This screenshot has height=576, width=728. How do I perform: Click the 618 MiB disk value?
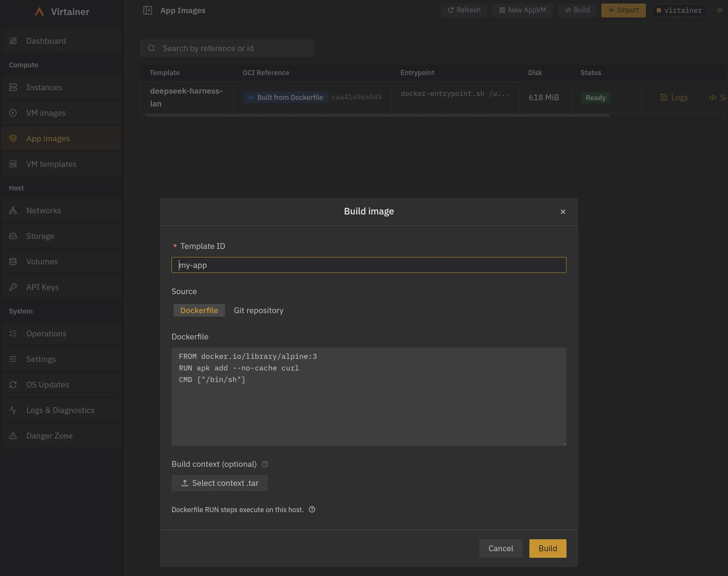click(544, 98)
